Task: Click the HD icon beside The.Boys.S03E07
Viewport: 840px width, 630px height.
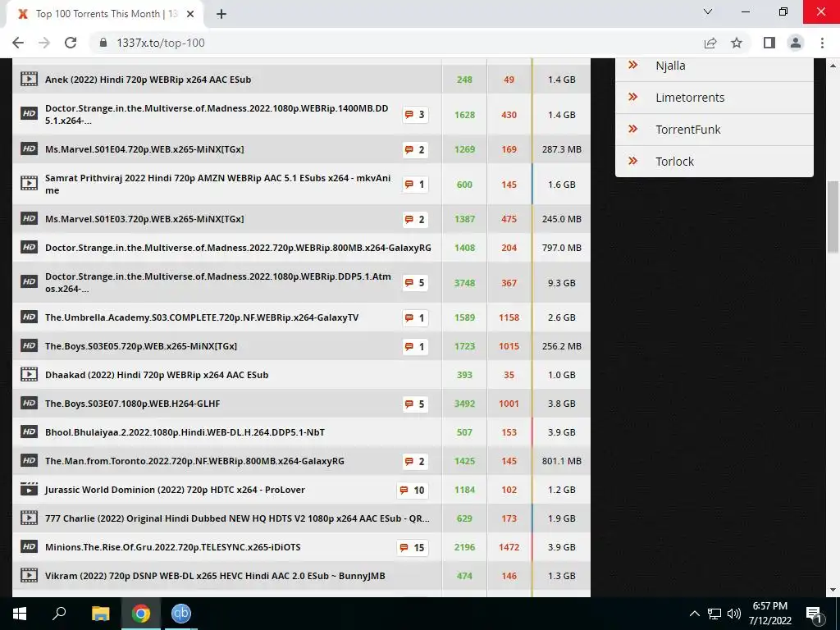Action: coord(29,404)
